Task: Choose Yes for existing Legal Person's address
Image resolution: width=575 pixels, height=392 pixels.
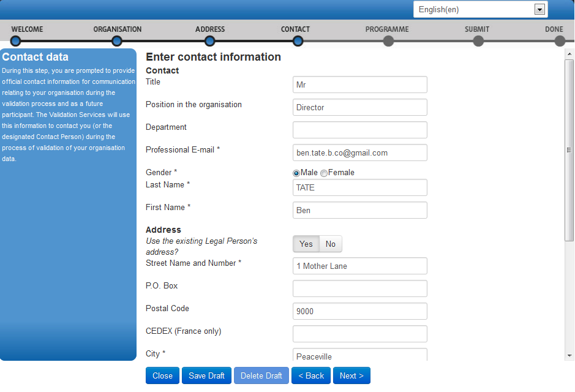Action: click(306, 244)
